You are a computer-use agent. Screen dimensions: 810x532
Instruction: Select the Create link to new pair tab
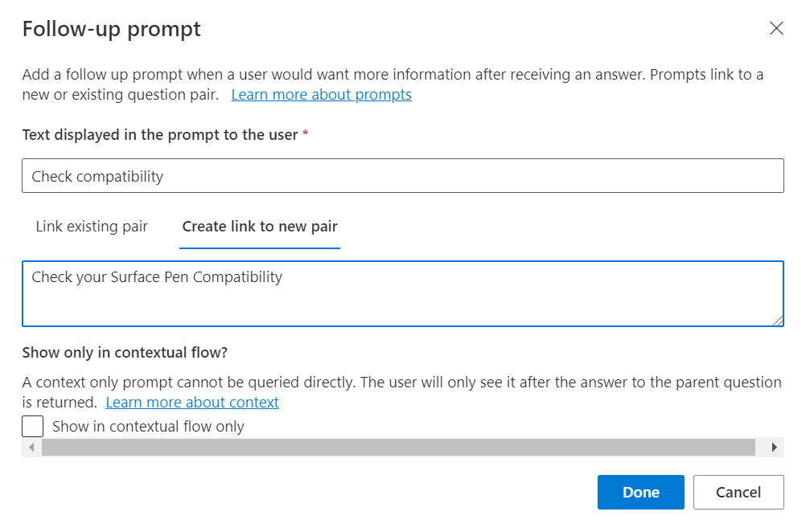coord(260,227)
